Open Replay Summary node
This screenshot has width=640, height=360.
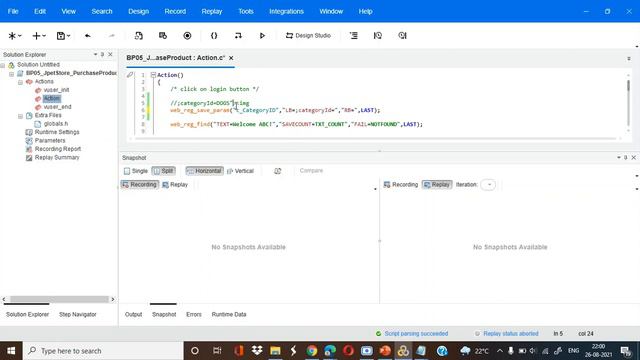[x=57, y=158]
